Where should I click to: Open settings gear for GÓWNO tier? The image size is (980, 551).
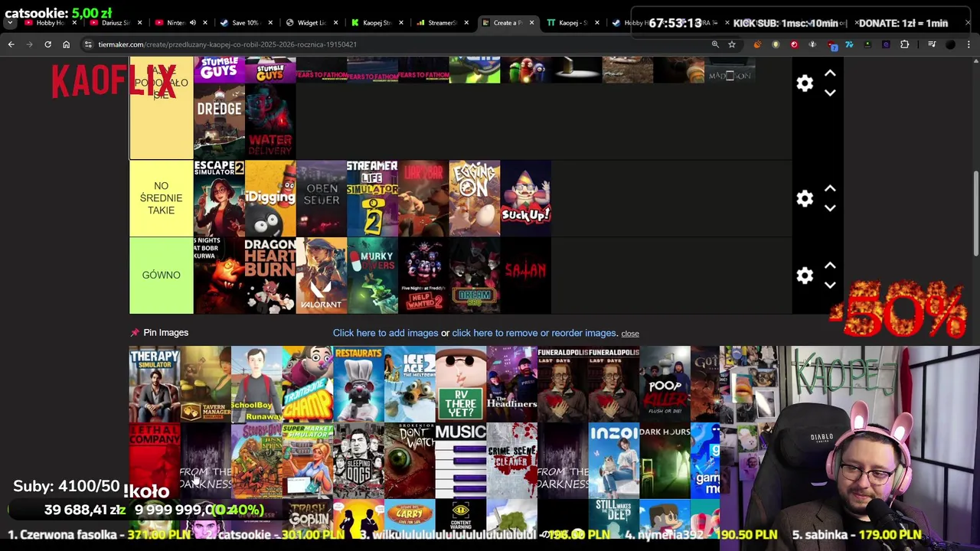tap(805, 275)
